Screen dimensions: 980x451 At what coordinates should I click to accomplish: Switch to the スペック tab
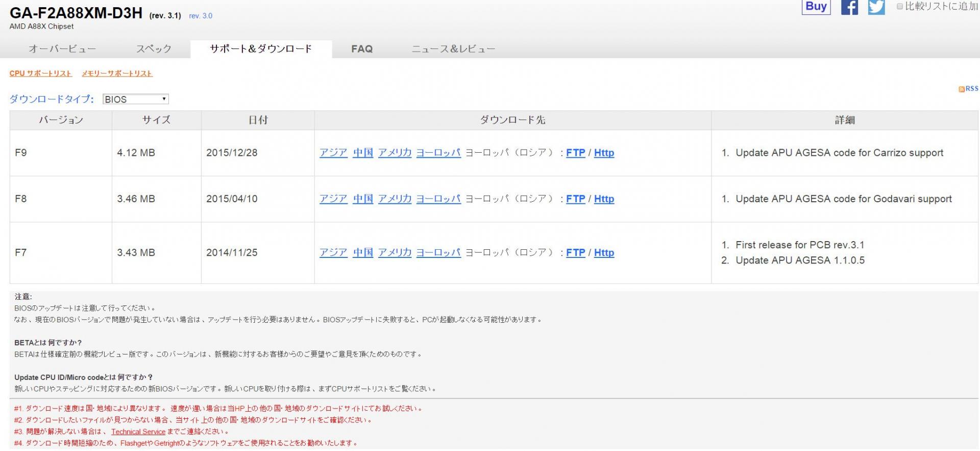(x=154, y=49)
